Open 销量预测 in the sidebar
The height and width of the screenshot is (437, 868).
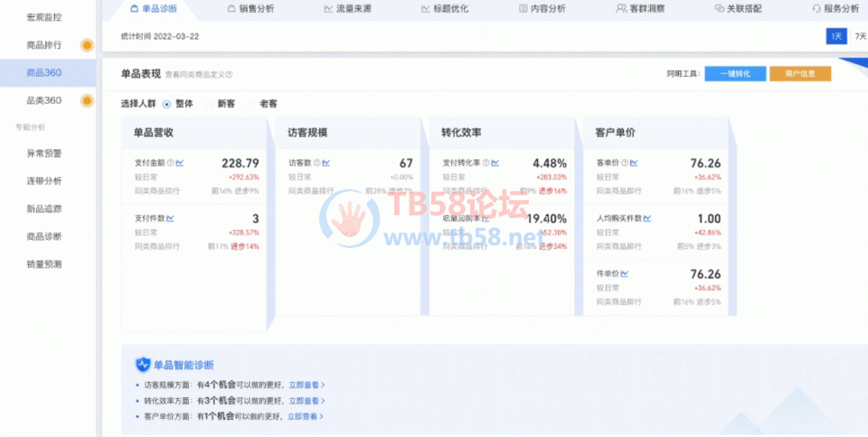(x=44, y=264)
